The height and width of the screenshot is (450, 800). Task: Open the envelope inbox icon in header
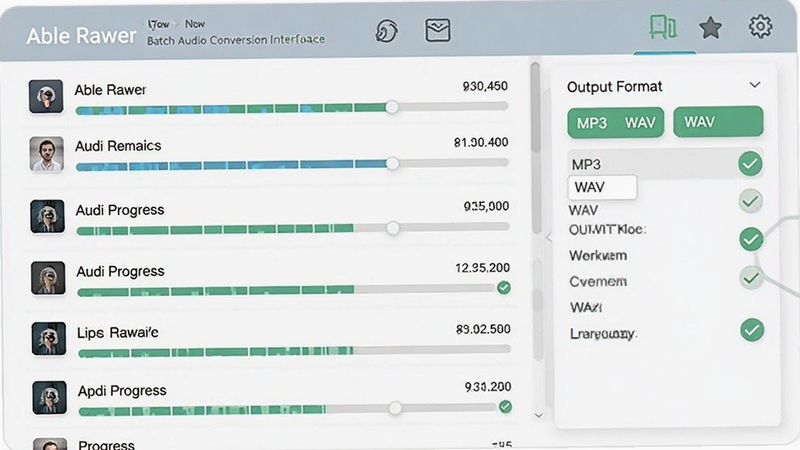(x=438, y=30)
